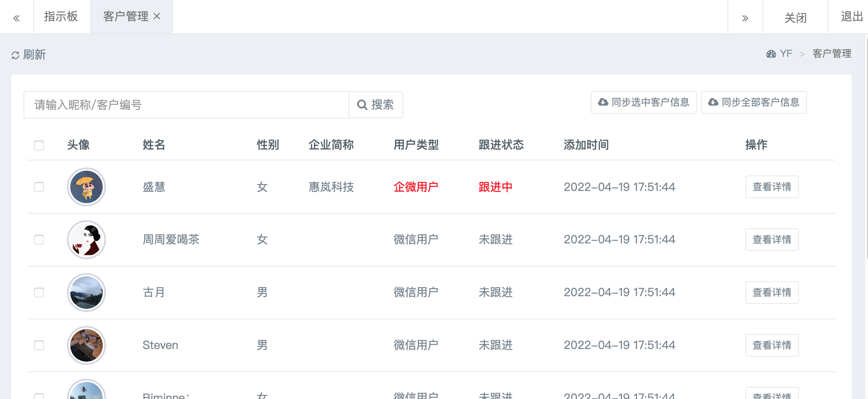The width and height of the screenshot is (868, 399).
Task: Open 查看详情 for 周周爱喝茶
Action: pyautogui.click(x=771, y=240)
